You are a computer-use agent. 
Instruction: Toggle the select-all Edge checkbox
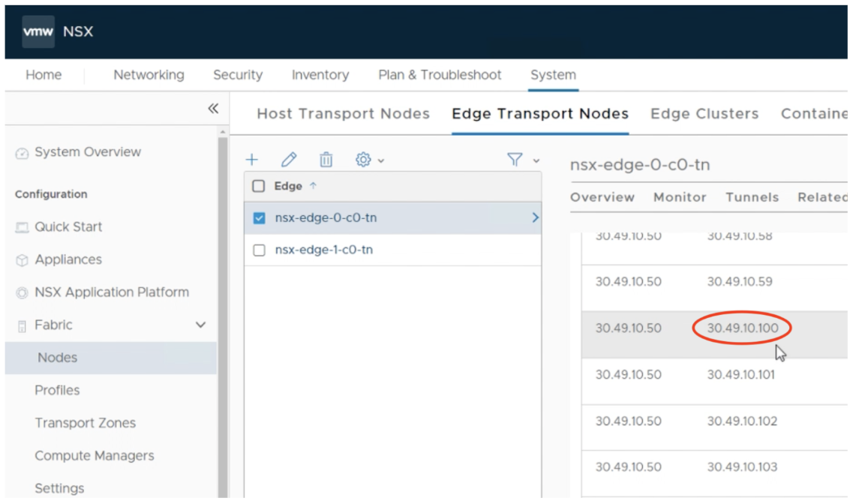point(258,186)
